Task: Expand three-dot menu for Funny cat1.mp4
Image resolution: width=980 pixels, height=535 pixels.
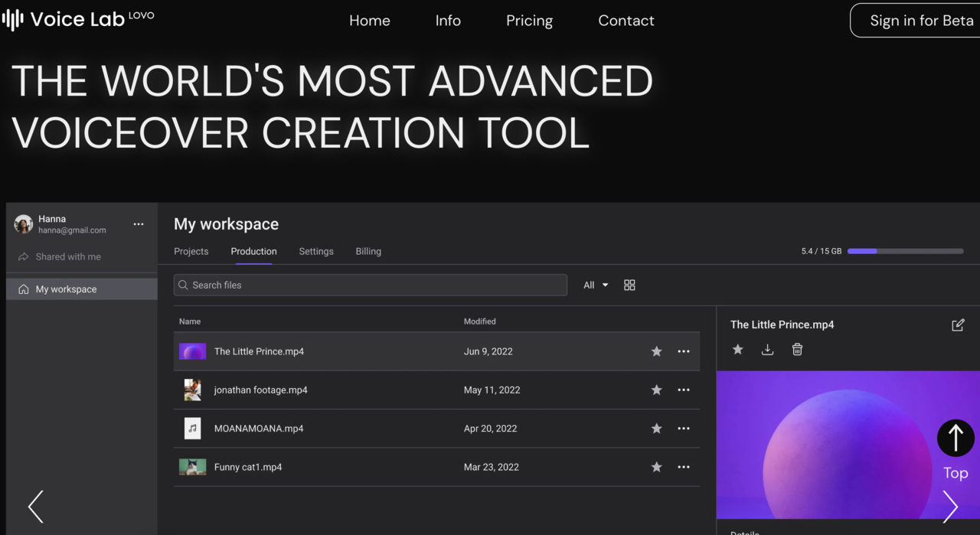Action: 684,467
